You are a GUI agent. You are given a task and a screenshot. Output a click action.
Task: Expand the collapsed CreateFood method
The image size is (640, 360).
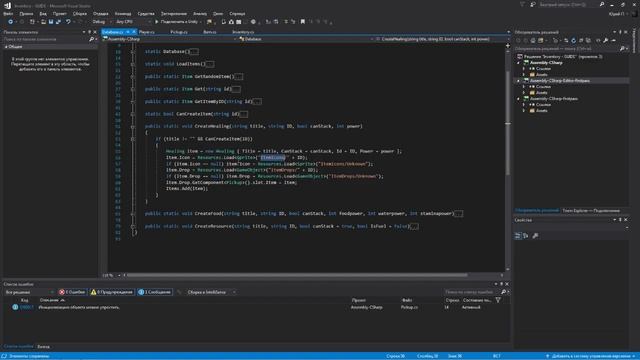pyautogui.click(x=133, y=213)
